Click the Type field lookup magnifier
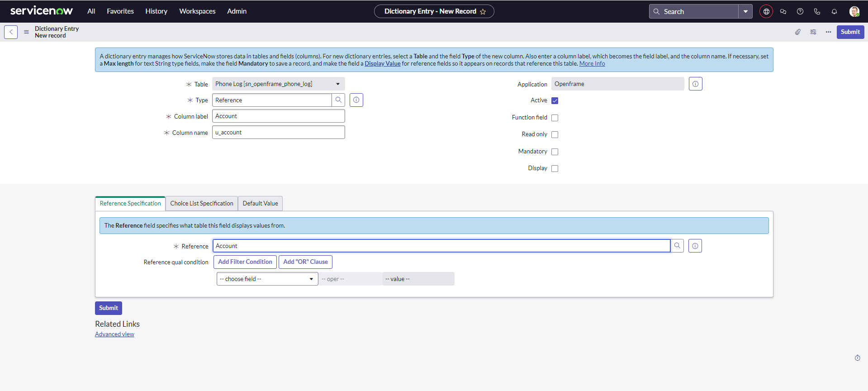 [x=338, y=100]
